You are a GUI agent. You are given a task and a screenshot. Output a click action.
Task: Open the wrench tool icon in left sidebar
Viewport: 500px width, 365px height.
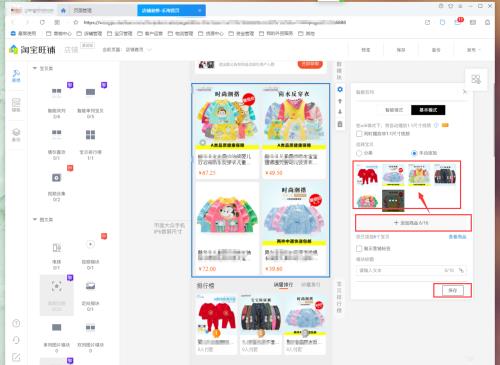[x=16, y=75]
